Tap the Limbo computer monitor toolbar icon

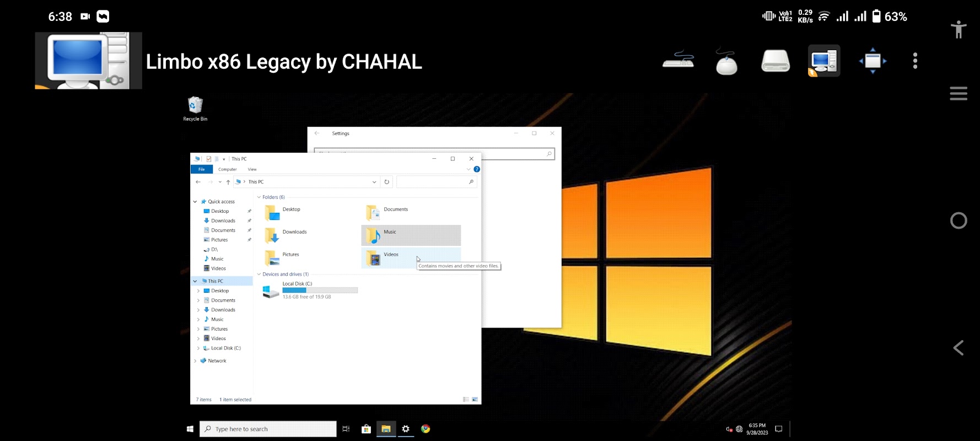pyautogui.click(x=824, y=61)
